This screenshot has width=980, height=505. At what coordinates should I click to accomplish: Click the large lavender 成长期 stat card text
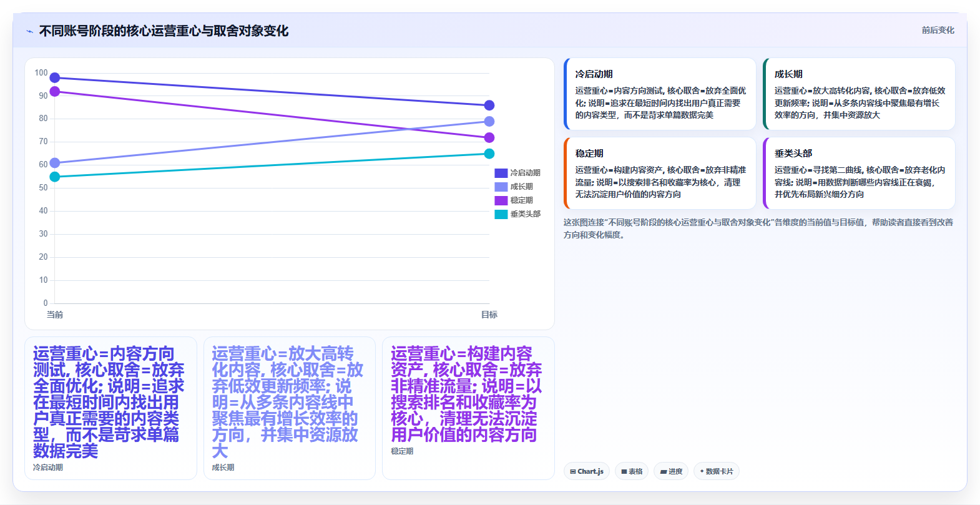(x=288, y=402)
